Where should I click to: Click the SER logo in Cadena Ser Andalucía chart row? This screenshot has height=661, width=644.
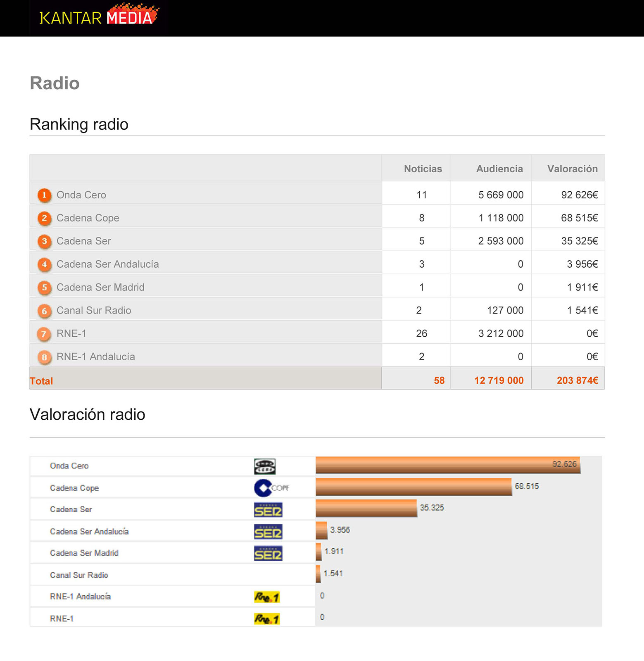tap(268, 532)
